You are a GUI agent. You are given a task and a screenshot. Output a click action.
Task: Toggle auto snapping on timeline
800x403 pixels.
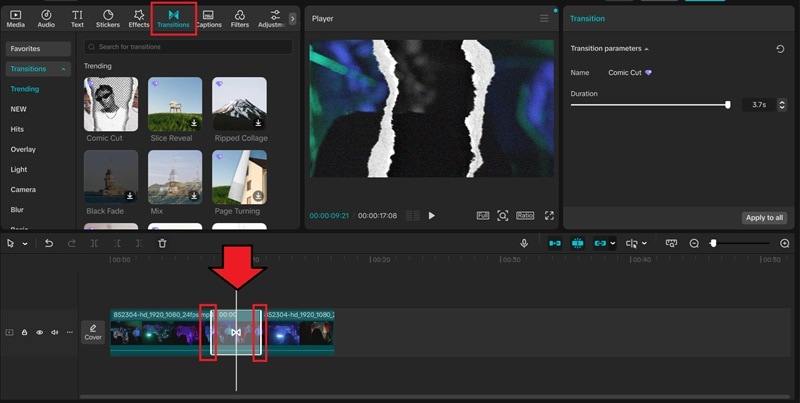[x=578, y=244]
